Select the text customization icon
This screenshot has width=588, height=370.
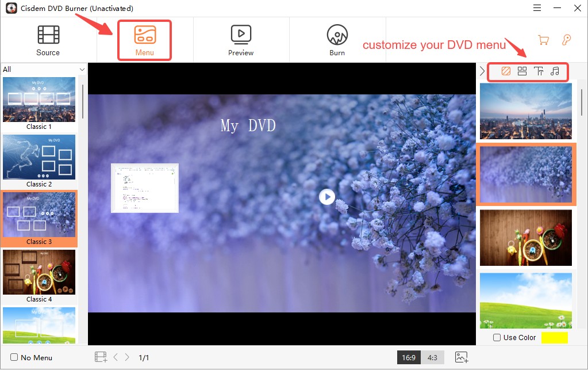[539, 71]
